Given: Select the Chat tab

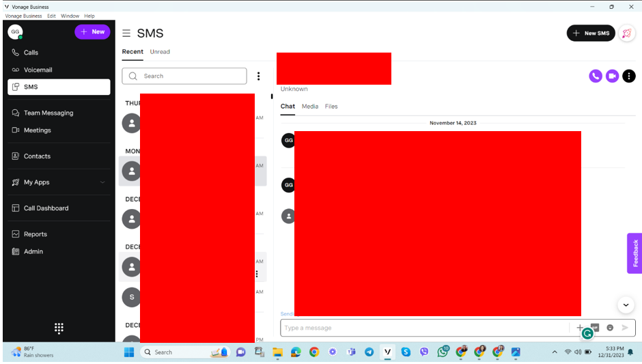Looking at the screenshot, I should click(288, 106).
